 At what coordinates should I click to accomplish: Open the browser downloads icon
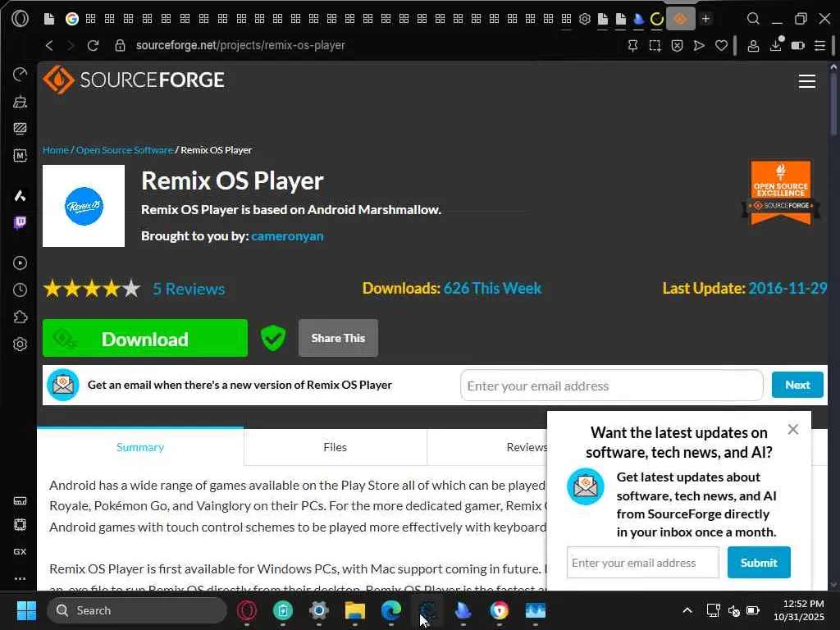point(776,45)
